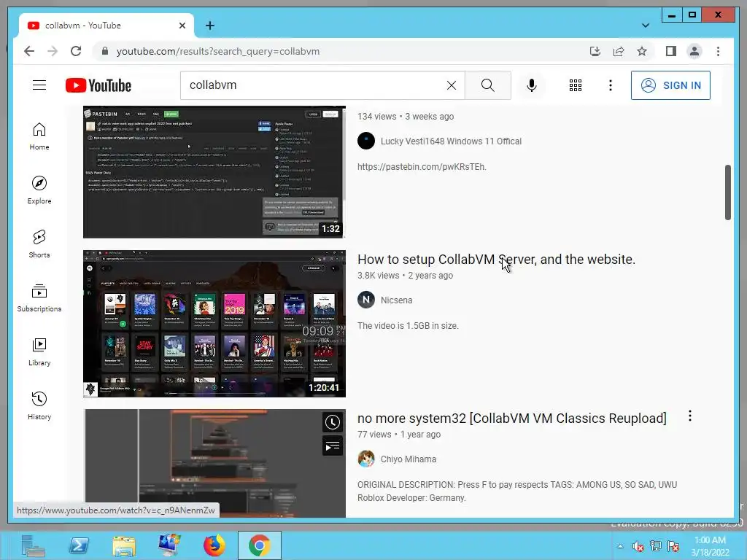Open History in the sidebar

point(39,405)
